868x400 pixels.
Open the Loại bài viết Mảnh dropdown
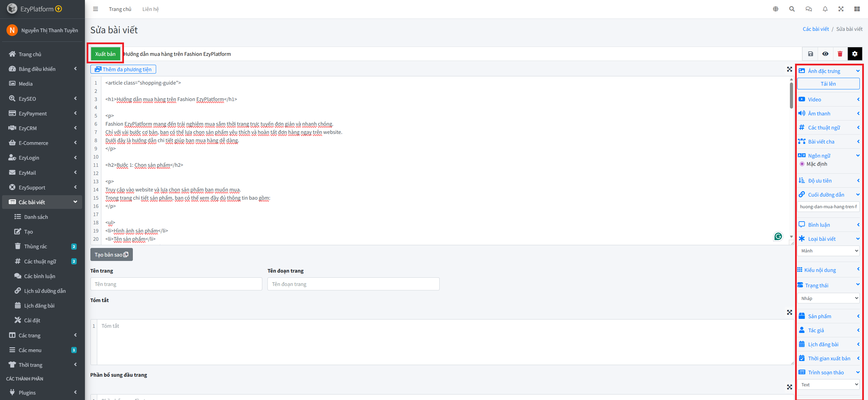click(x=828, y=251)
